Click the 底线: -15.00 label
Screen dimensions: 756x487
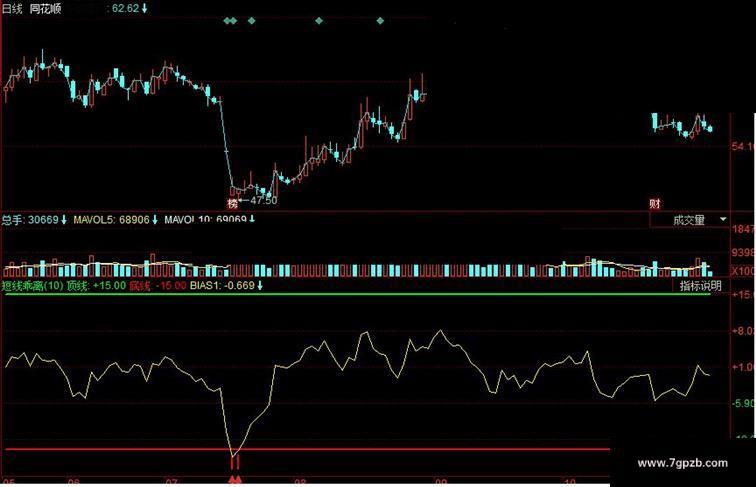point(157,285)
